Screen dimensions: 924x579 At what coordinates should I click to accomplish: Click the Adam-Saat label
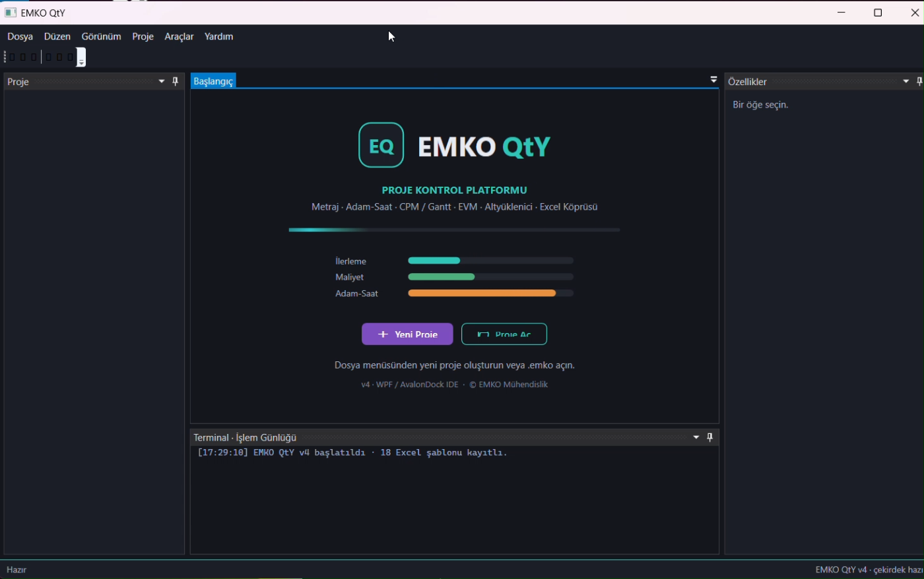(x=356, y=293)
